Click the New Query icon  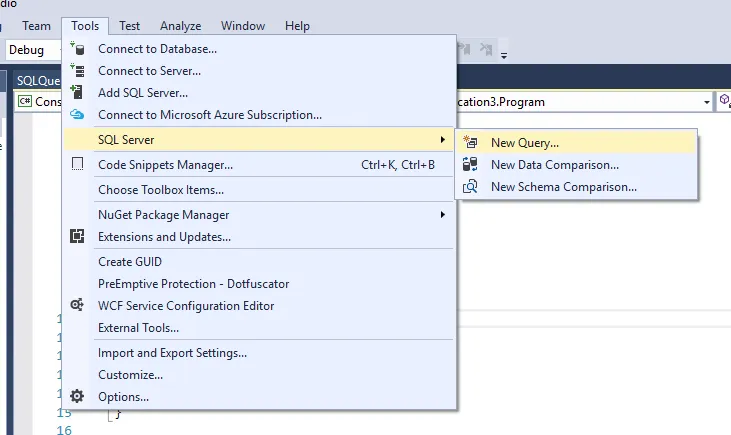(471, 143)
